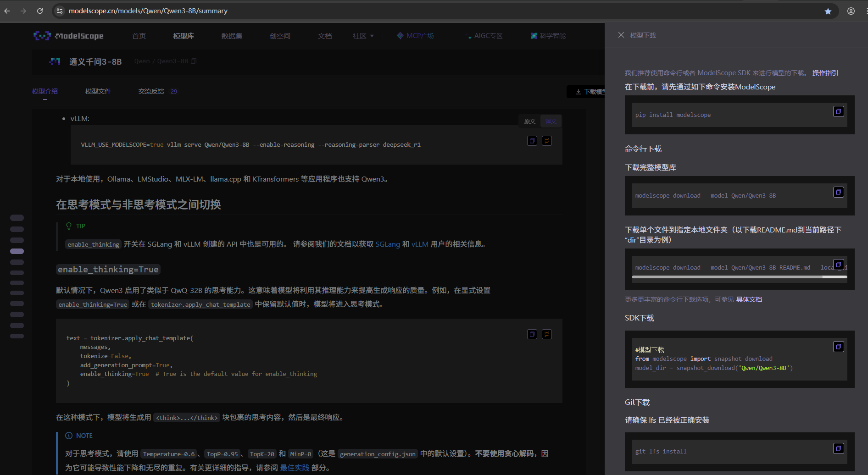This screenshot has height=475, width=868.
Task: Click the enable_thinking=True heading
Action: coord(108,270)
